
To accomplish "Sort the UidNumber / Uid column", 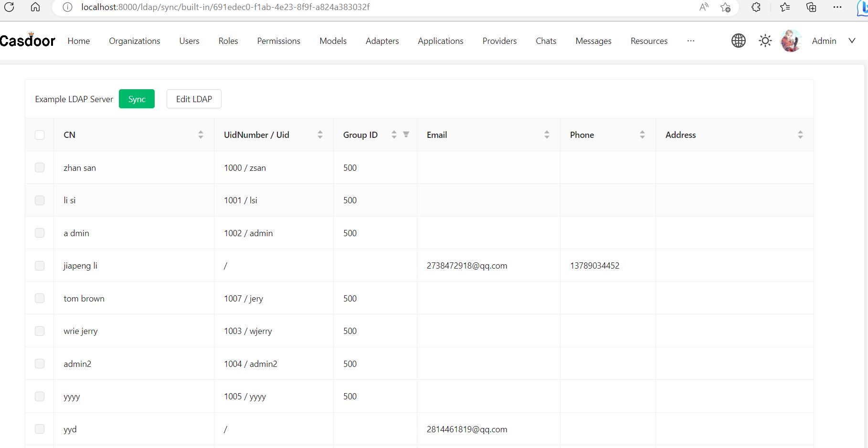I will click(320, 135).
